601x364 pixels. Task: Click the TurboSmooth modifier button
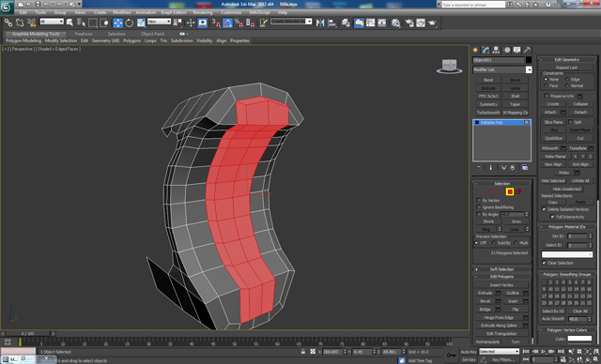[x=488, y=113]
